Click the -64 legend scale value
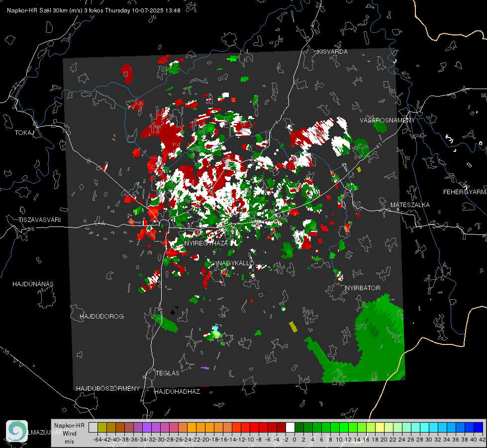This screenshot has width=487, height=448. coord(97,440)
